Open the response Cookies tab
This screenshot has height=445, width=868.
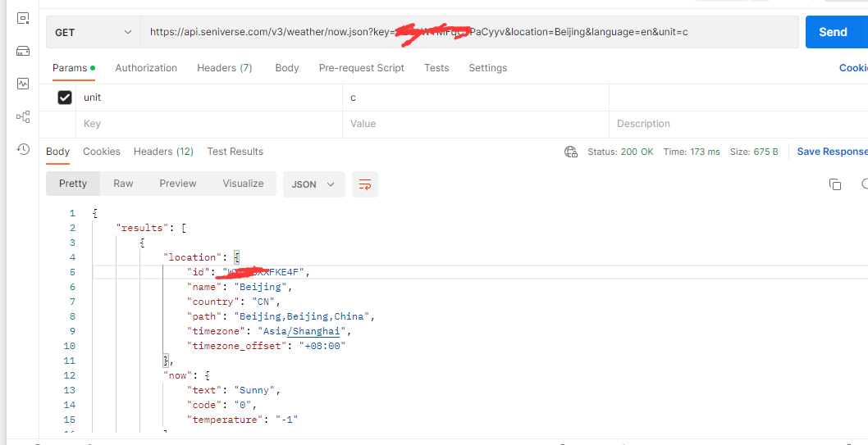pyautogui.click(x=101, y=152)
